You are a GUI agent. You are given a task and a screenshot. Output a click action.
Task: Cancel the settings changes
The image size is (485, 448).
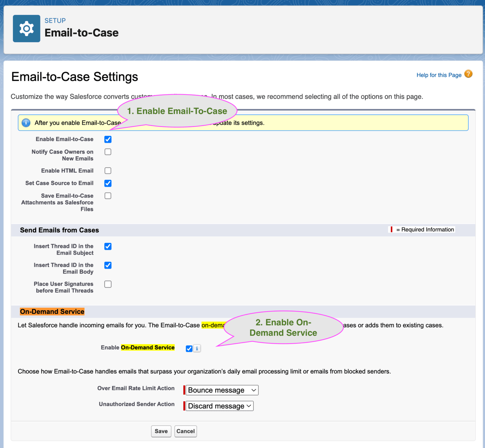[186, 431]
